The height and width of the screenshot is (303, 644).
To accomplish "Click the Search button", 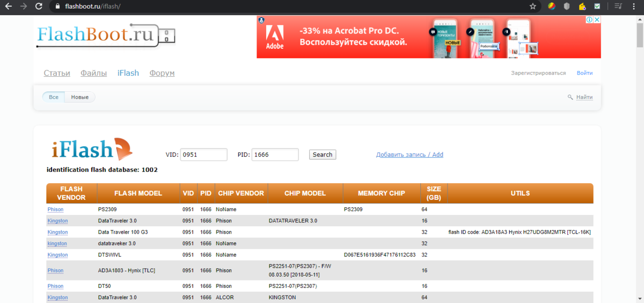I will coord(323,155).
